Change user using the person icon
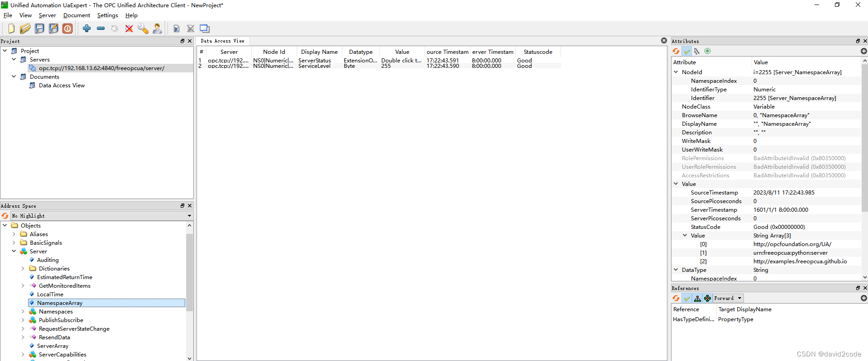Viewport: 868px width, 361px height. pyautogui.click(x=157, y=28)
